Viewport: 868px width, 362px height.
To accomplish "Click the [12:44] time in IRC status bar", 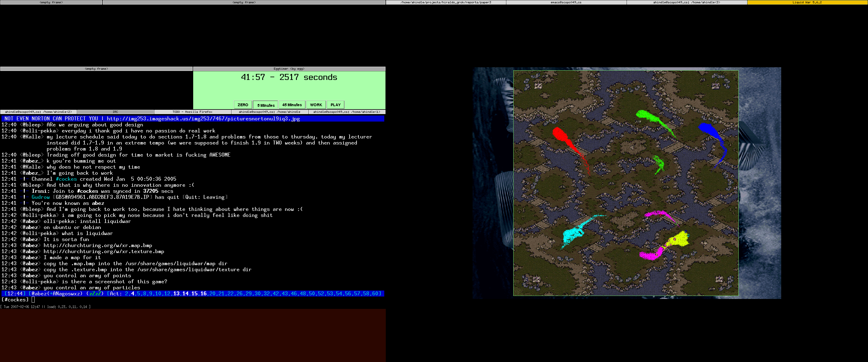I will [15, 294].
